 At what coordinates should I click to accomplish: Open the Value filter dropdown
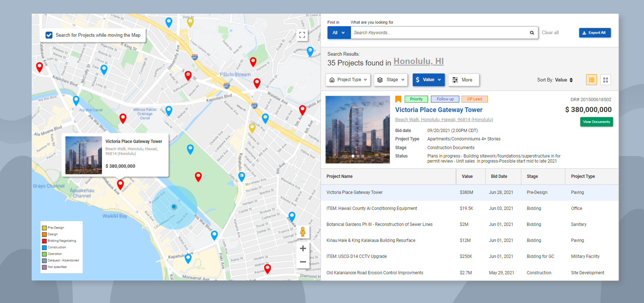[x=428, y=80]
